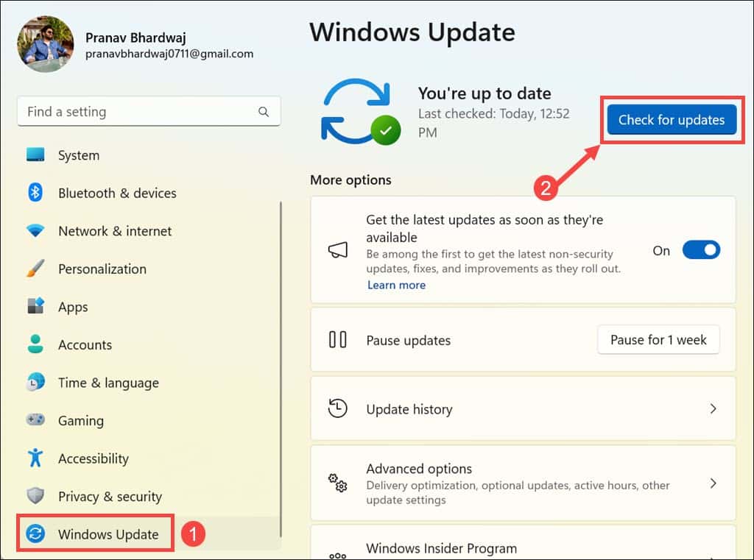Click the email pranavbhardwaj0711@gmail.com

pos(169,54)
